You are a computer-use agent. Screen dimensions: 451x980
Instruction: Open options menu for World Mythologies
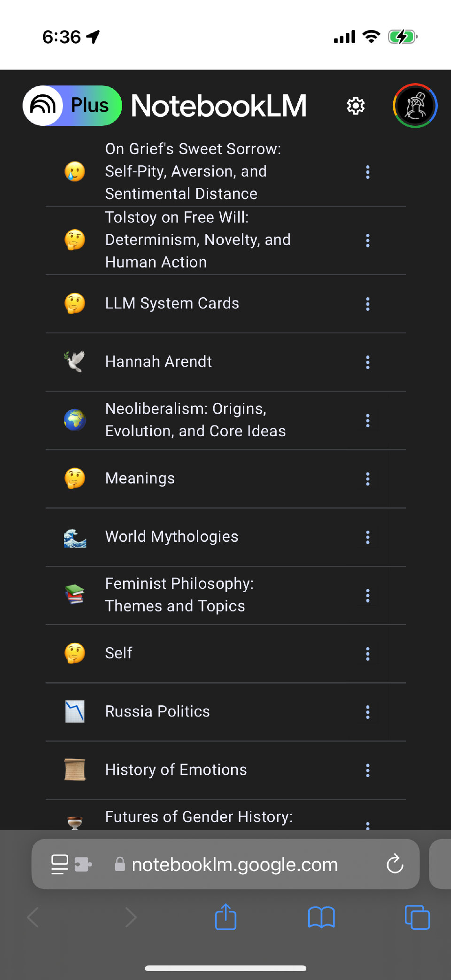(368, 537)
